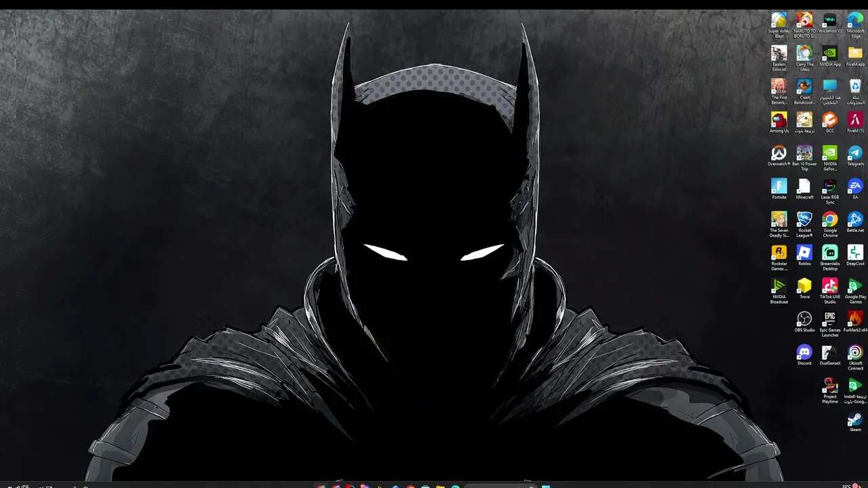Screen dimensions: 868x488
Task: Click the Ubisoft Connect icon
Action: click(855, 352)
